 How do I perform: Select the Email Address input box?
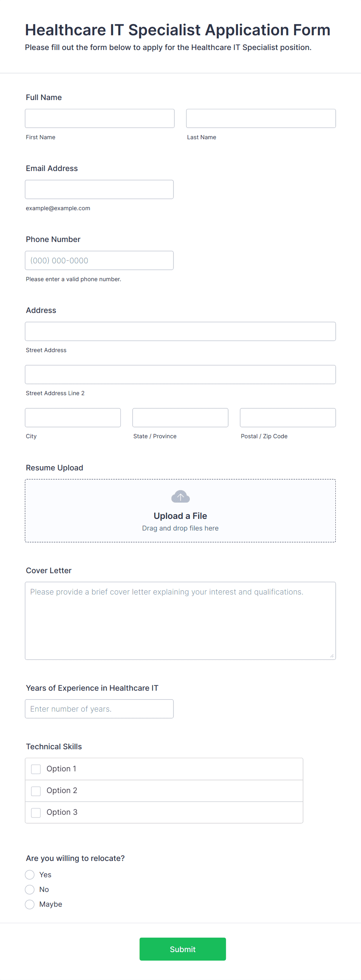tap(99, 189)
